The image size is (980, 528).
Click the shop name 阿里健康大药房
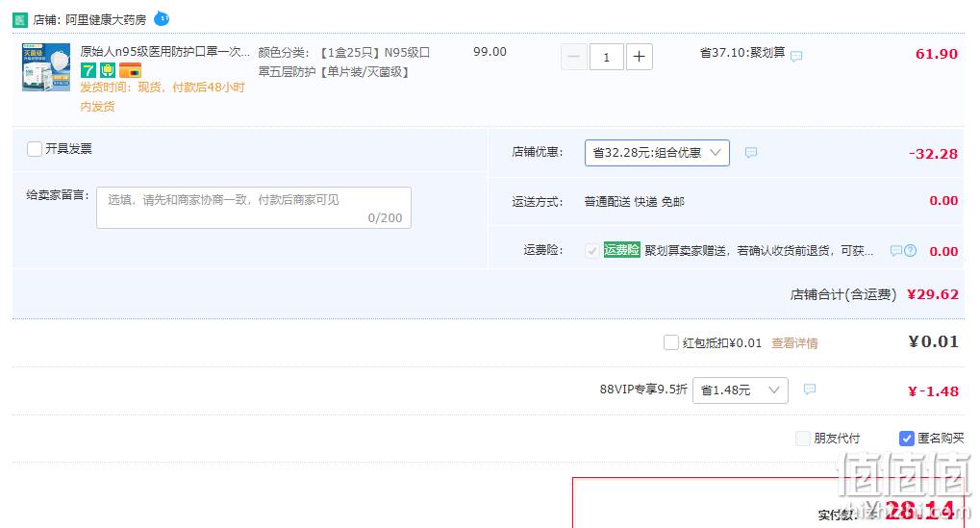(x=106, y=20)
